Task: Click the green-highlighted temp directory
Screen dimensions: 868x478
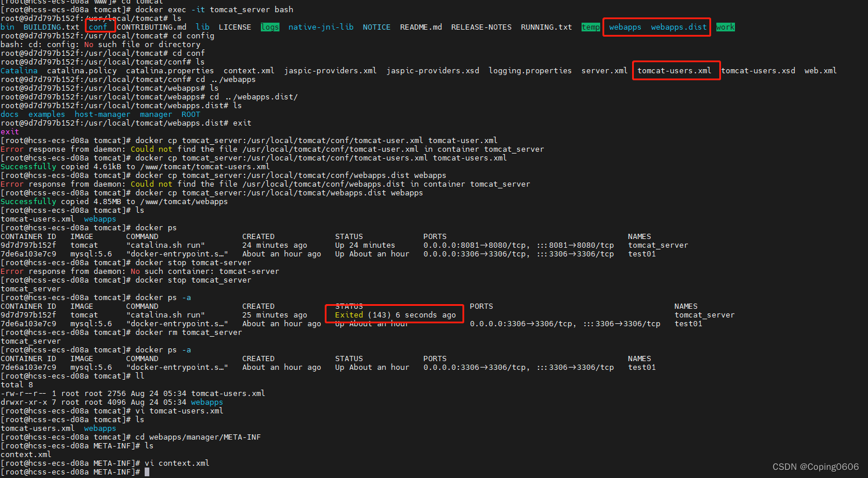Action: [x=590, y=27]
